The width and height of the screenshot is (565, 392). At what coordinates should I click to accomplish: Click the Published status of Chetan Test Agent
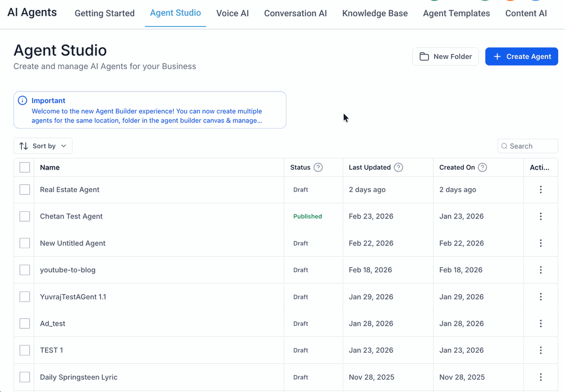pyautogui.click(x=307, y=216)
